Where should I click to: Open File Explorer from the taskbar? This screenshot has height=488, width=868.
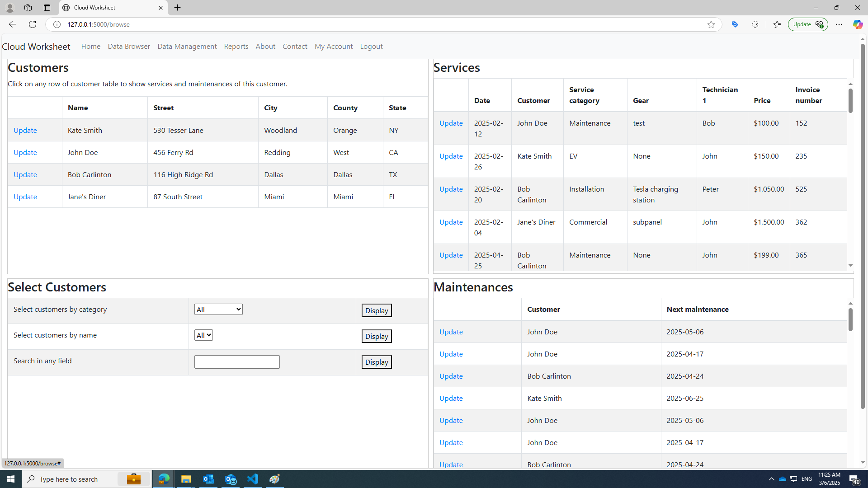coord(186,479)
